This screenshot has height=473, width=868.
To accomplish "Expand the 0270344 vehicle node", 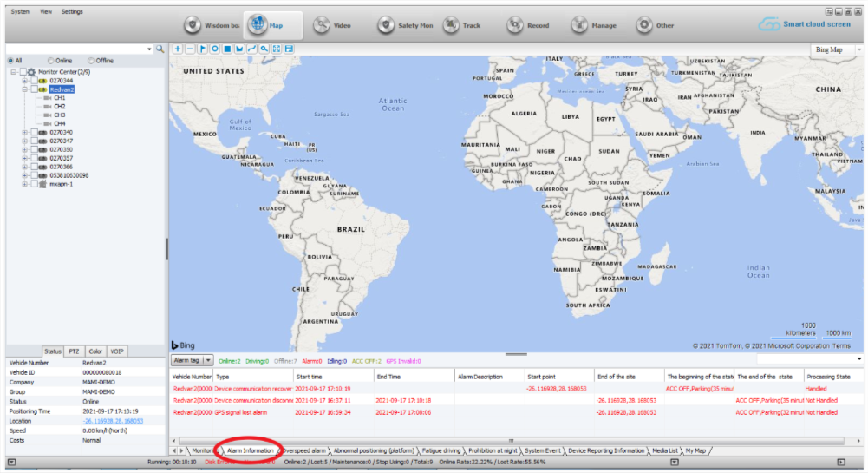I will 24,81.
